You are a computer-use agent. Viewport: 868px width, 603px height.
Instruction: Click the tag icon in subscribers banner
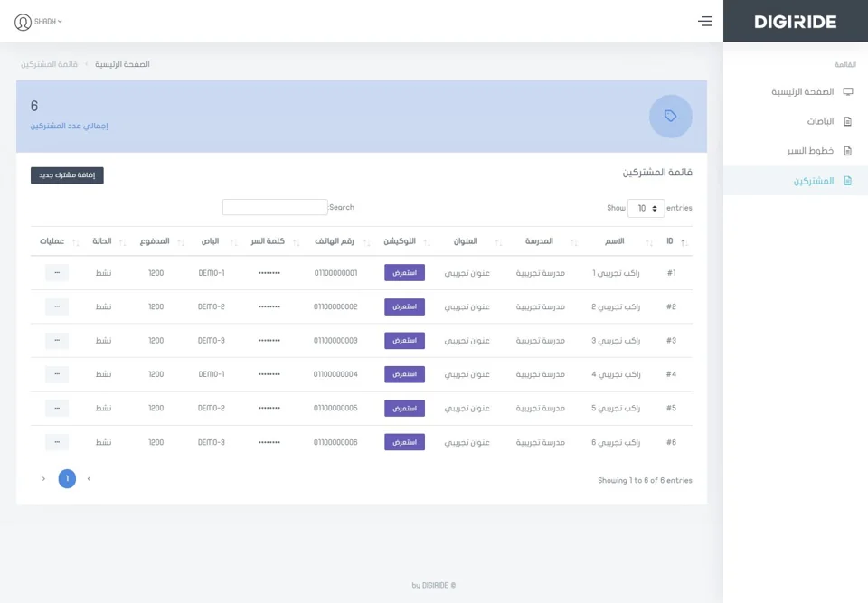(x=670, y=116)
